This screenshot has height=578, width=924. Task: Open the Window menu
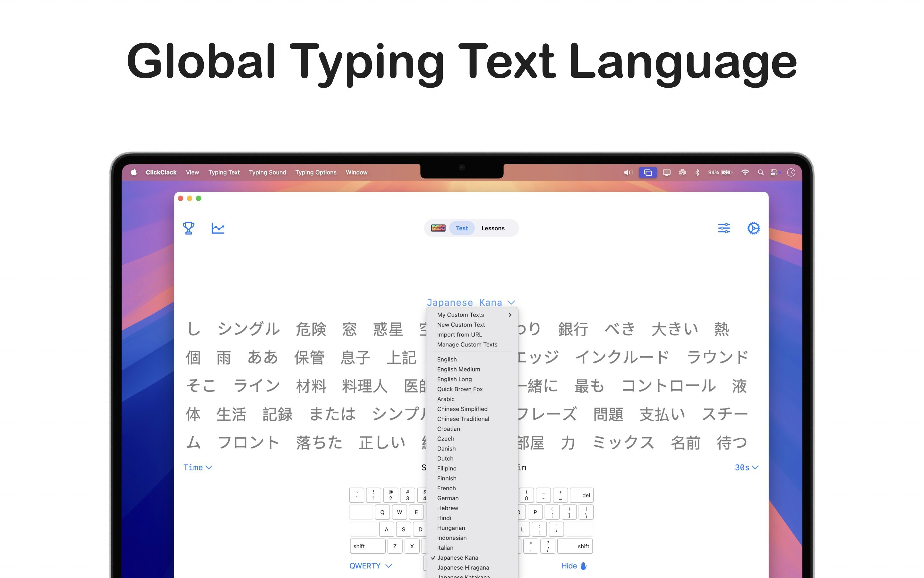point(357,172)
